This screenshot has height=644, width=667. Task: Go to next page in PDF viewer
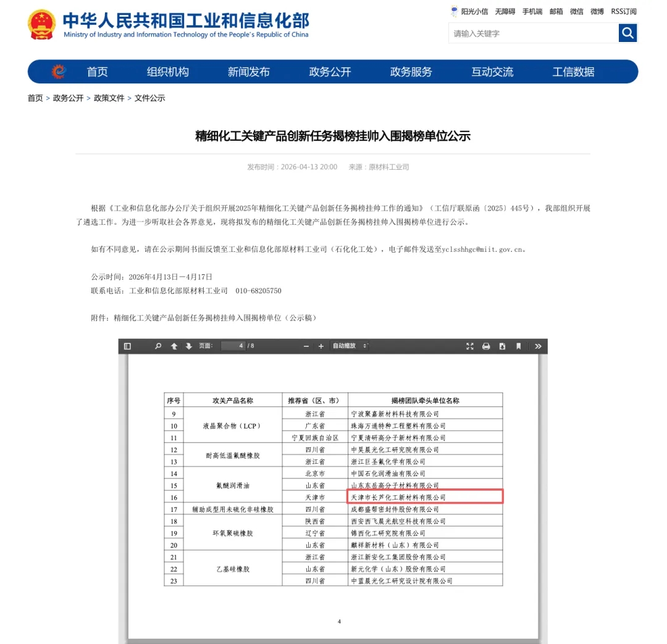tap(188, 346)
